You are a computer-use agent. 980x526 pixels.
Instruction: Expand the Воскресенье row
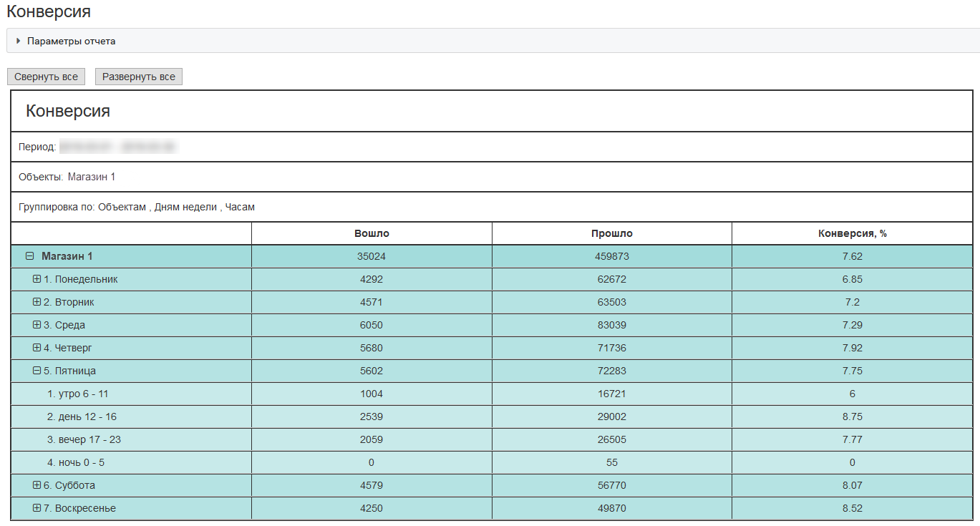[x=37, y=508]
